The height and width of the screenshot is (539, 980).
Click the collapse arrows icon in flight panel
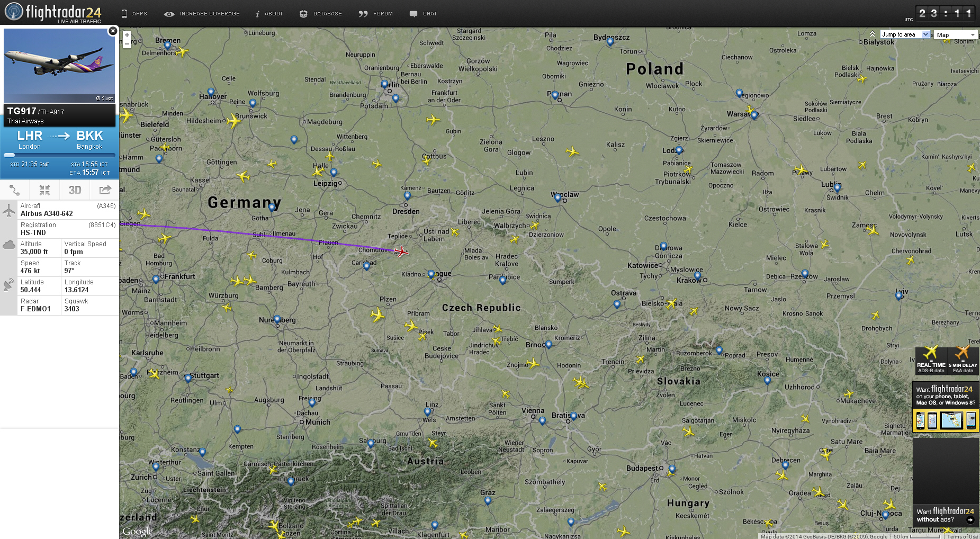tap(44, 190)
